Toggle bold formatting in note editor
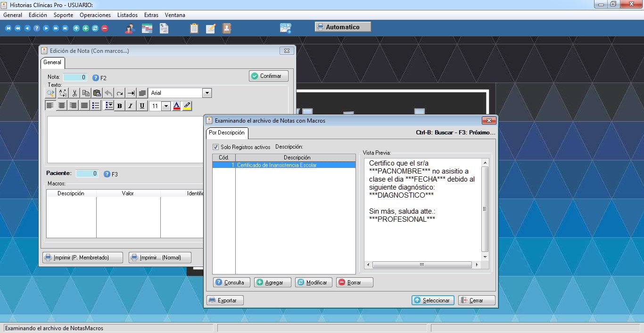This screenshot has width=644, height=333. coord(120,106)
